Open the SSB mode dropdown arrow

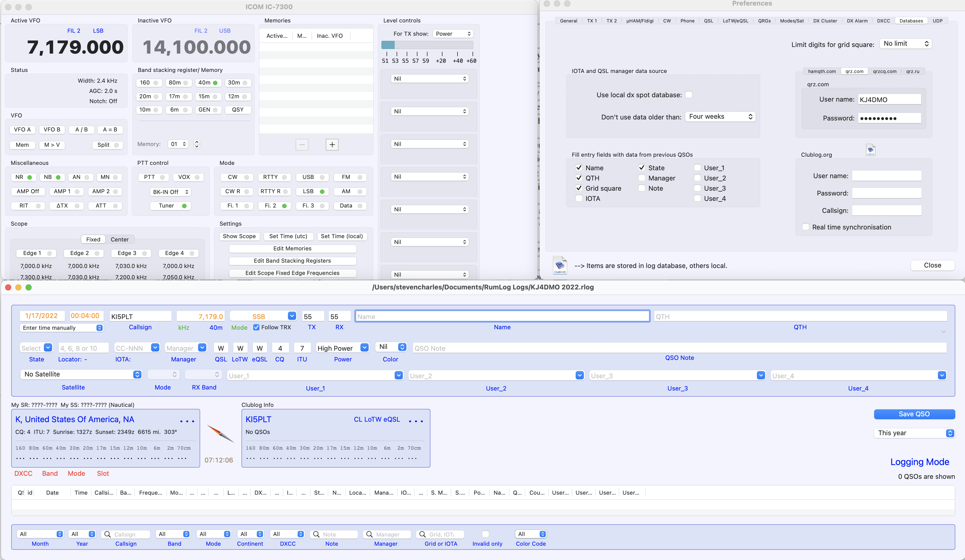[x=292, y=316]
